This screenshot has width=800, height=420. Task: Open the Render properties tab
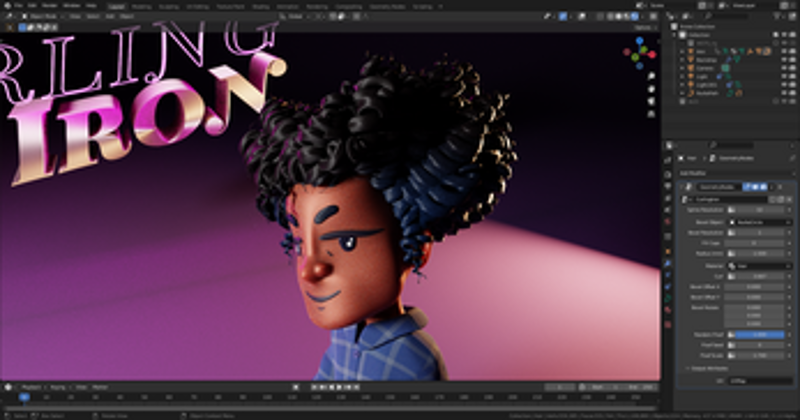668,174
